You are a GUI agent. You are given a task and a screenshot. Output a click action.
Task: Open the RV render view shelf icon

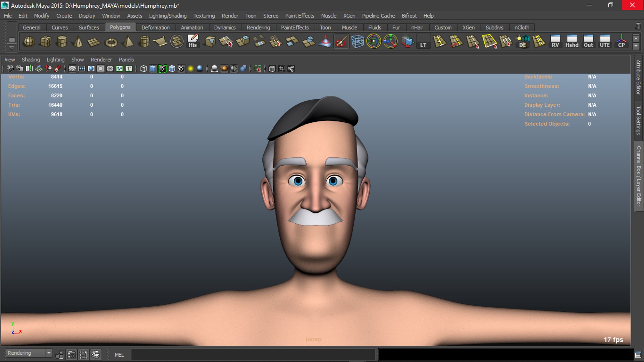coord(555,41)
